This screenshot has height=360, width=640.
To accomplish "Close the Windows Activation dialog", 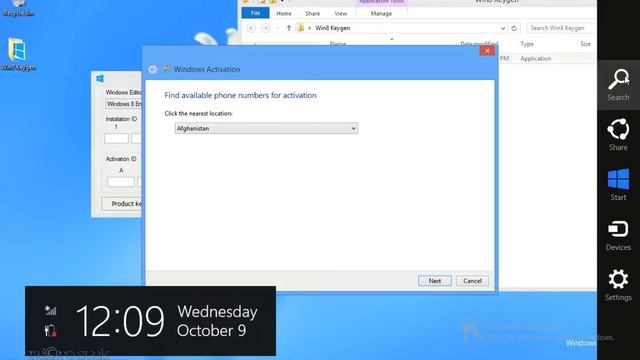I will pos(487,51).
